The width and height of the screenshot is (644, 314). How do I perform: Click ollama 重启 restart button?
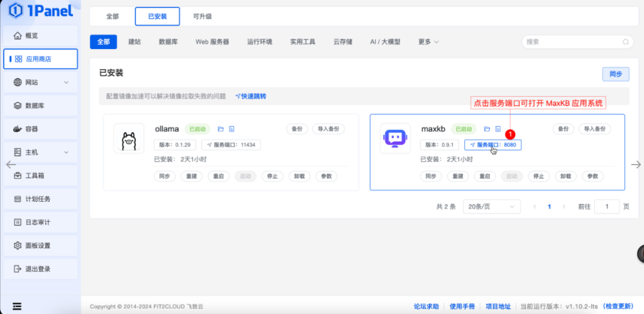pyautogui.click(x=218, y=176)
